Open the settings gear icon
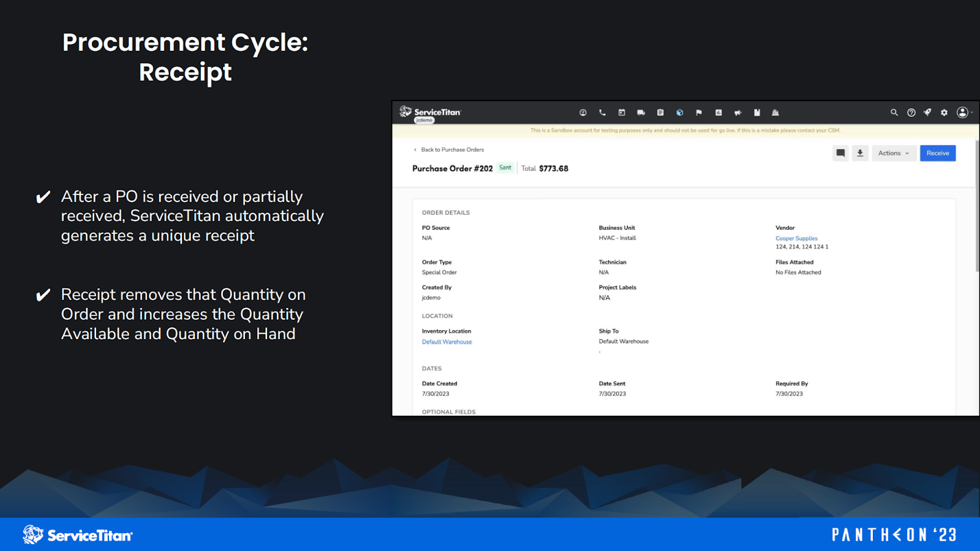The width and height of the screenshot is (980, 551). (944, 113)
